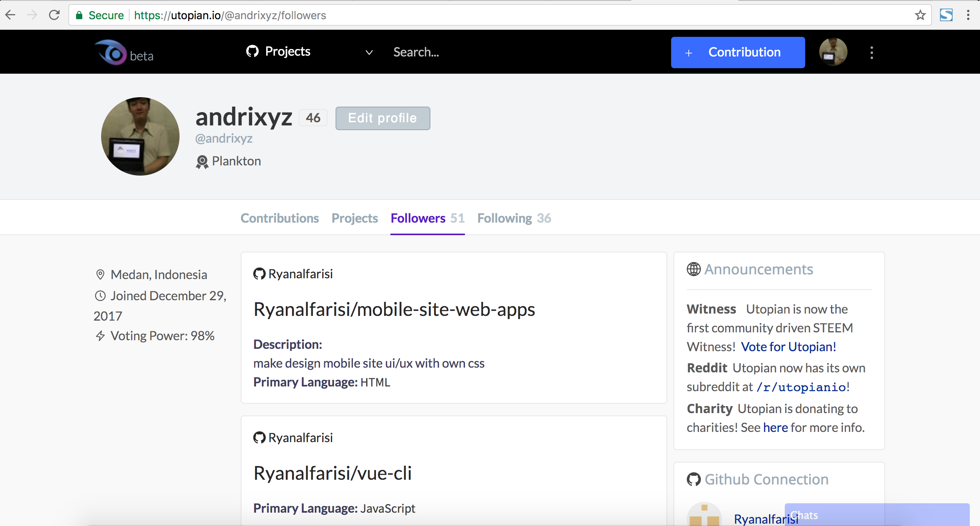980x526 pixels.
Task: Click the browser address bar URL
Action: pyautogui.click(x=230, y=15)
